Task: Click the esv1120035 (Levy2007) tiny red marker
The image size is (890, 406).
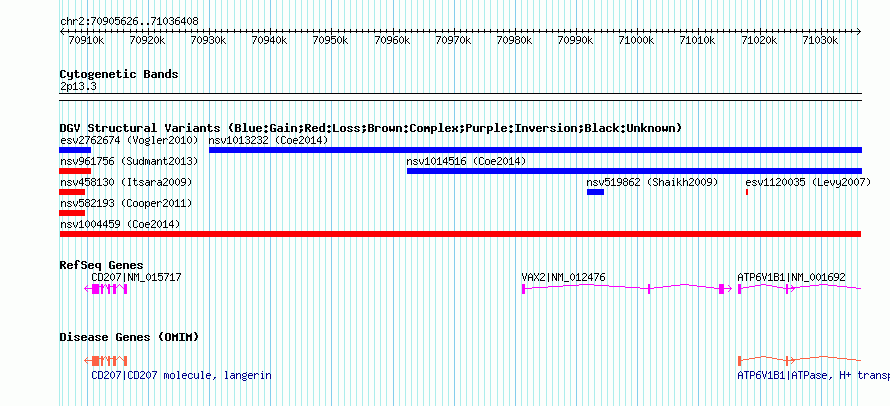Action: point(747,192)
